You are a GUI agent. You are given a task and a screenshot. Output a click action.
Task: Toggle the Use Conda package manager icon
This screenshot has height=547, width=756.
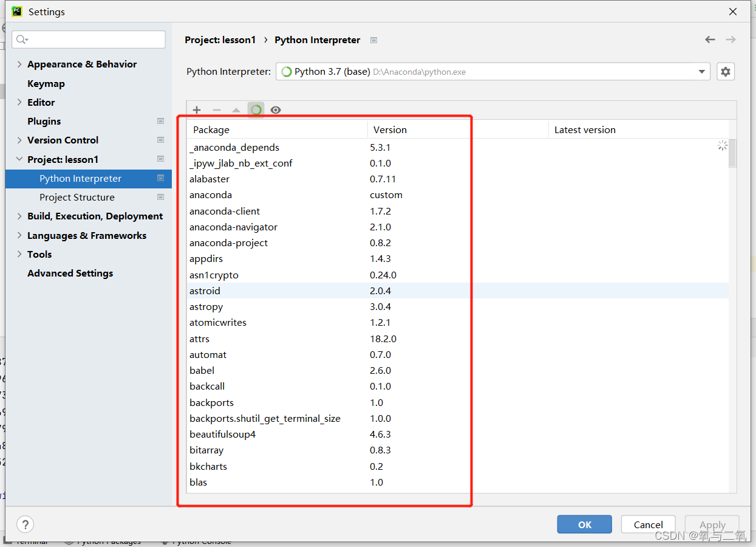[x=256, y=110]
